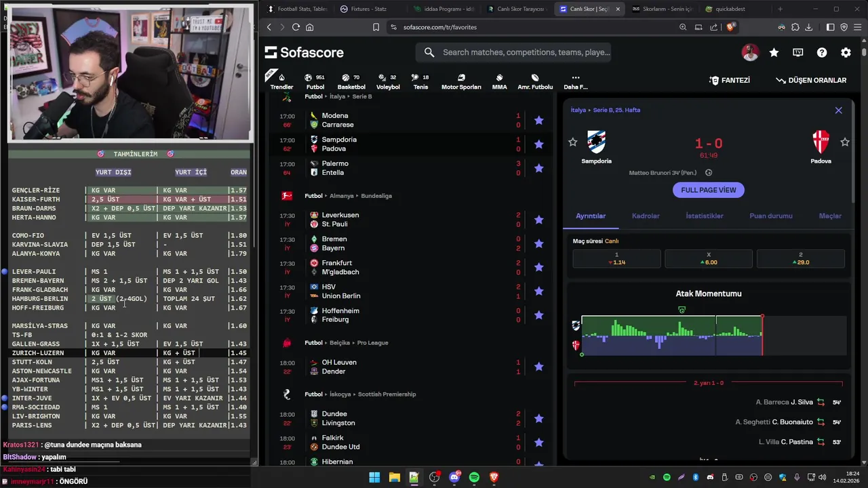This screenshot has height=488, width=868.
Task: Switch to Kadrolar tab
Action: click(646, 216)
